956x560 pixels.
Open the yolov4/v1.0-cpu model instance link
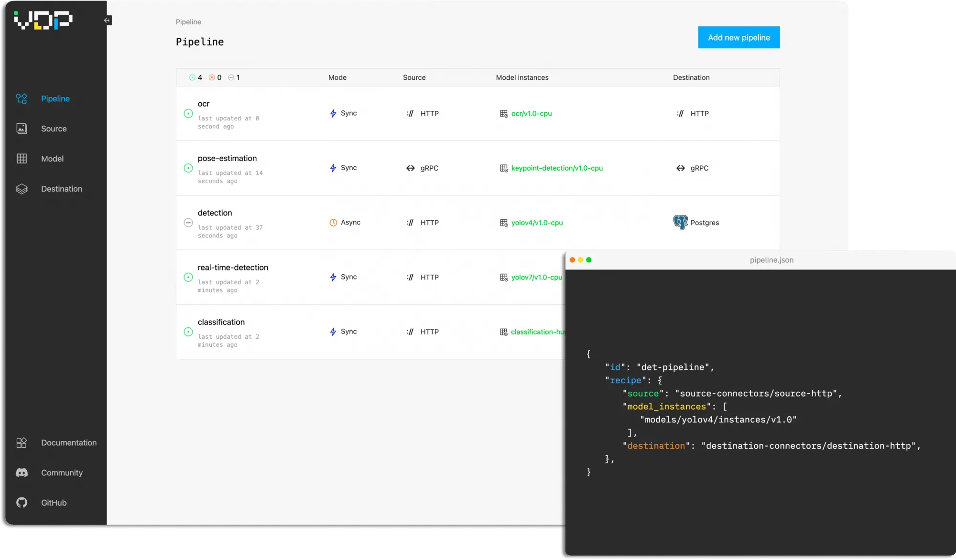537,223
